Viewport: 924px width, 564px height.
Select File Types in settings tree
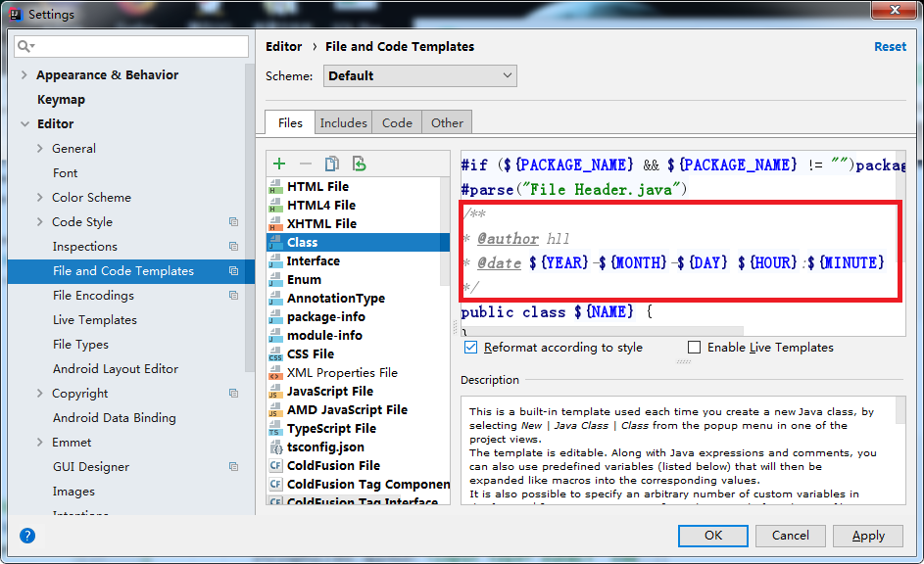click(80, 345)
